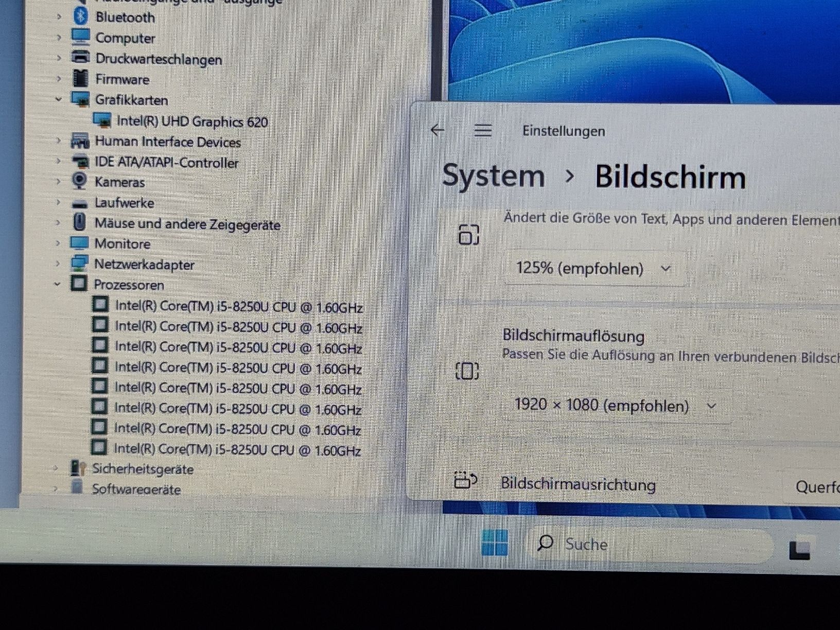Click the Bildschirmauflösung setting label
Screen dimensions: 840x630
(573, 336)
